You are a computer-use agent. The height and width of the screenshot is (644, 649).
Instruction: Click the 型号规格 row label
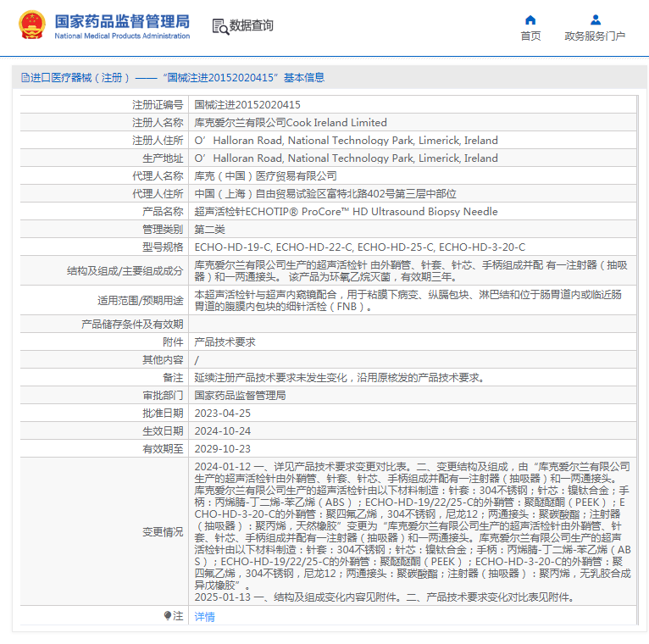[163, 247]
